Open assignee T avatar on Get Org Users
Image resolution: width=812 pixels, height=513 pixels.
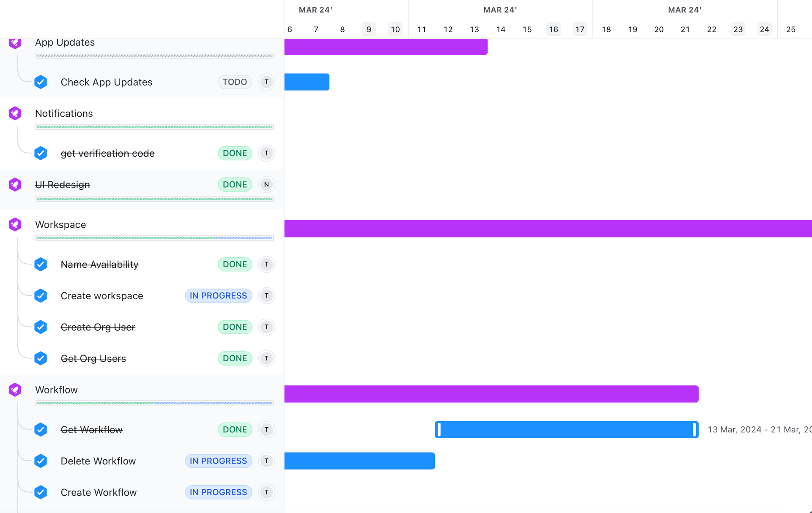click(266, 358)
